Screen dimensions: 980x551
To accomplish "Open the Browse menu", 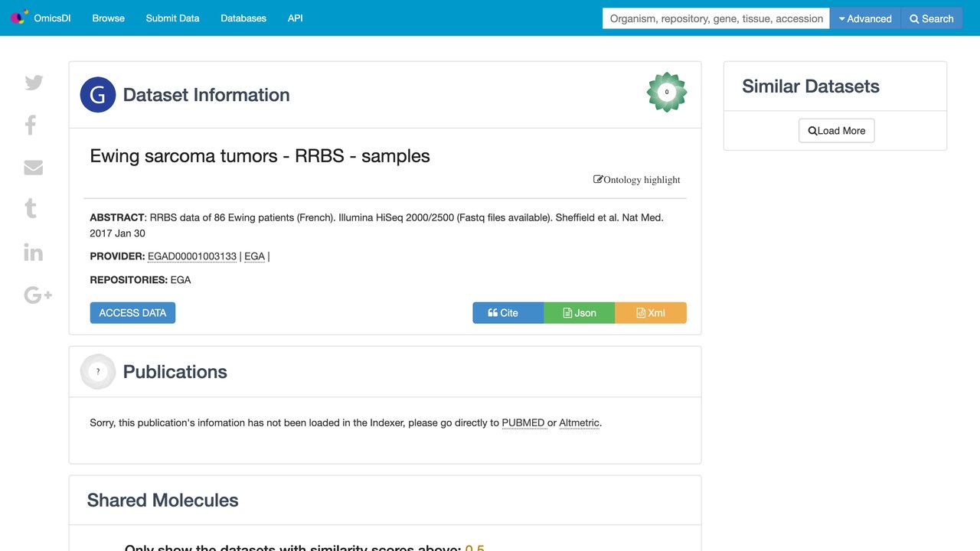I will tap(108, 18).
